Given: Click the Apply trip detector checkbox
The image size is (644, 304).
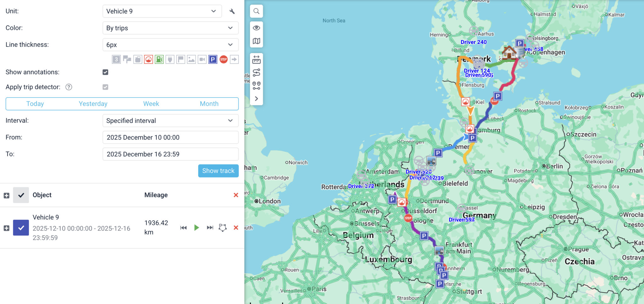Looking at the screenshot, I should coord(105,87).
